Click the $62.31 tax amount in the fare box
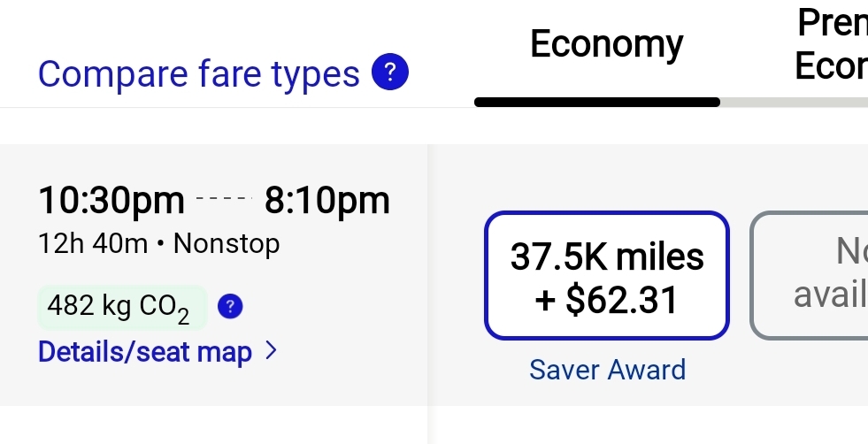Viewport: 868px width, 444px height. [x=622, y=300]
